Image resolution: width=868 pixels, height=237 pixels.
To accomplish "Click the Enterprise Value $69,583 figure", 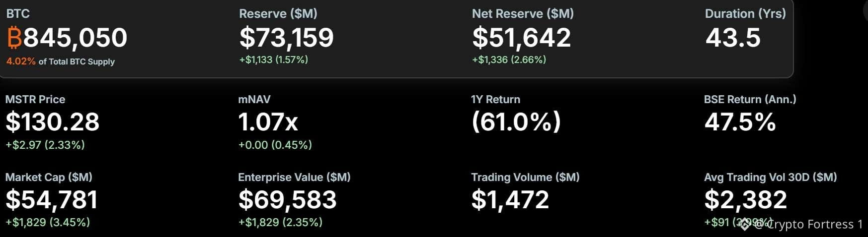I will pyautogui.click(x=287, y=200).
